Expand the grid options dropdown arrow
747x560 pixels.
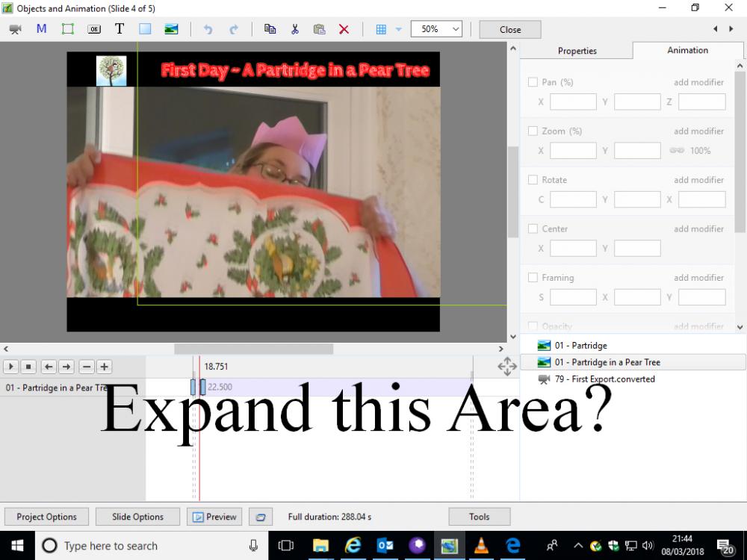coord(398,29)
